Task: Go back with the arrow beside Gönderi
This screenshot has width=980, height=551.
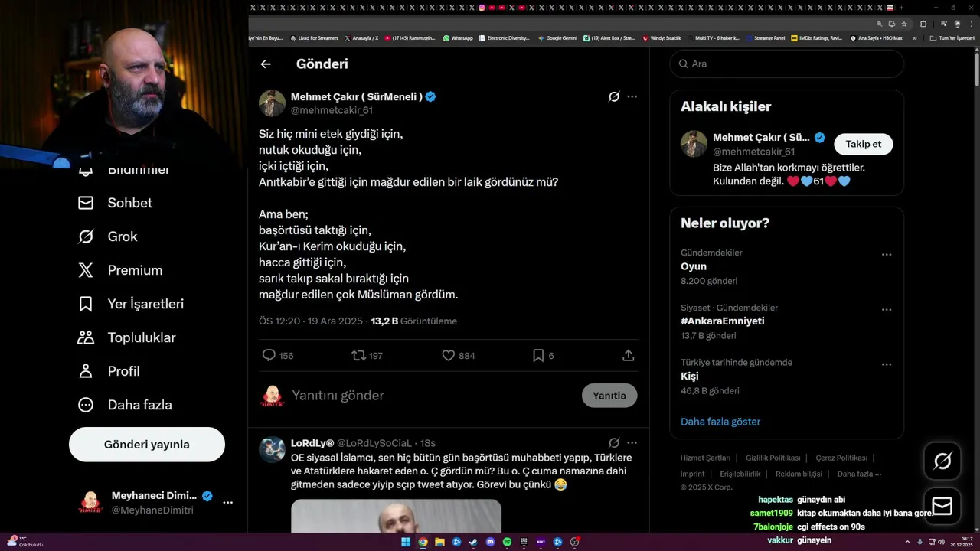Action: click(x=266, y=64)
